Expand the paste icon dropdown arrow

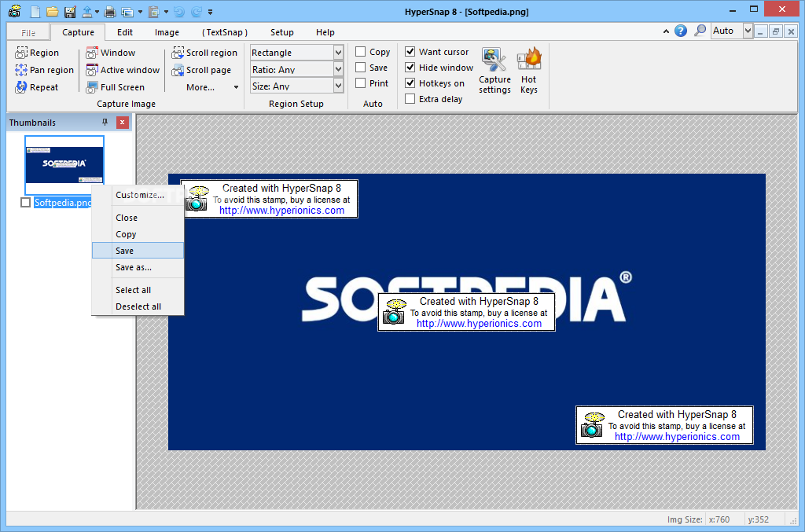pyautogui.click(x=167, y=12)
